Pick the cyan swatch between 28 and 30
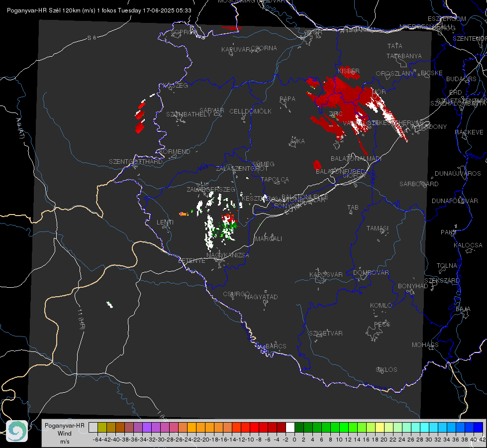This screenshot has height=448, width=487. pyautogui.click(x=425, y=428)
